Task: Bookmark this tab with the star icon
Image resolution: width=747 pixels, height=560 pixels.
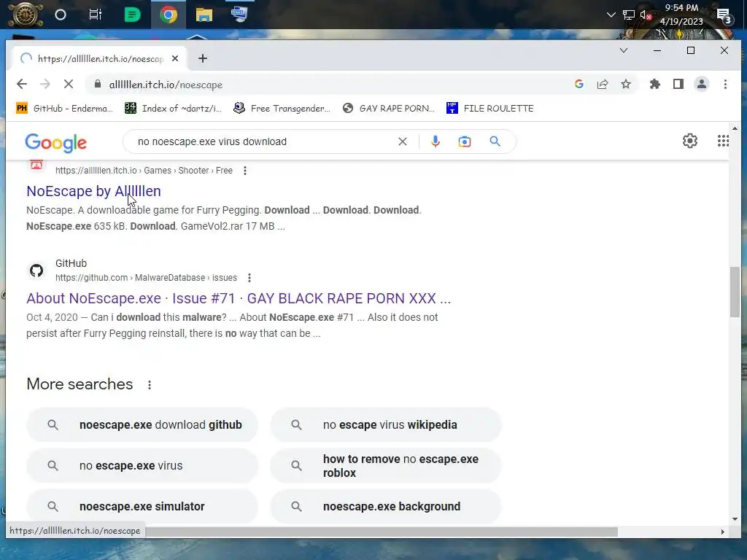Action: tap(625, 85)
